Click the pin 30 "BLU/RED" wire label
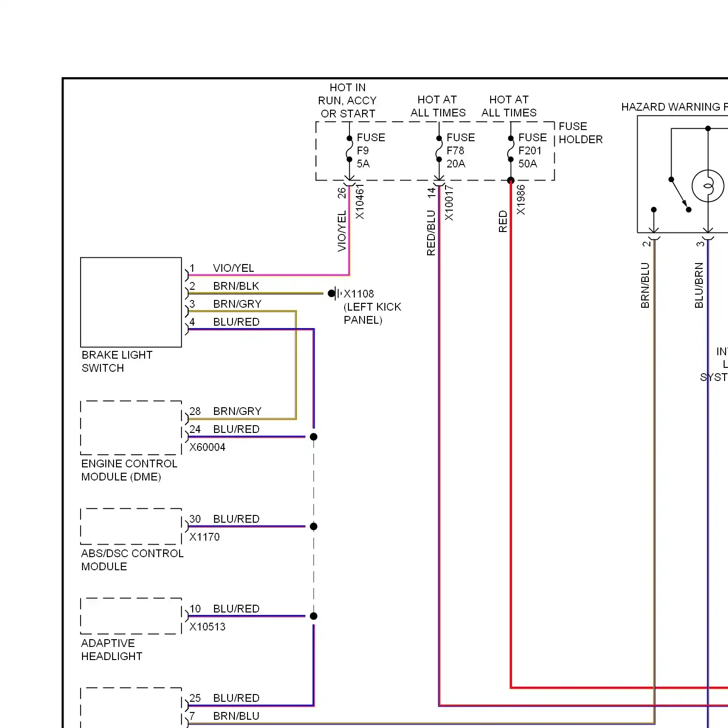Image resolution: width=728 pixels, height=728 pixels. 236,519
